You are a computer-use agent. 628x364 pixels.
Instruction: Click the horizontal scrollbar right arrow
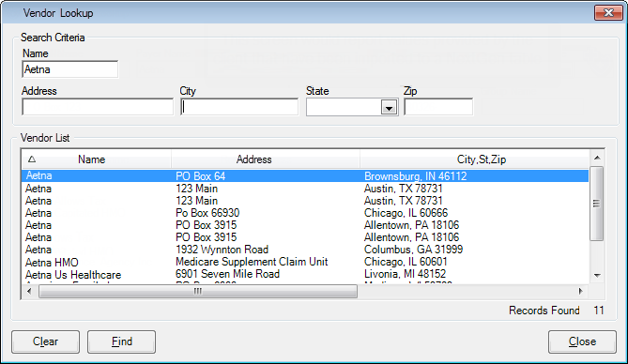click(581, 291)
